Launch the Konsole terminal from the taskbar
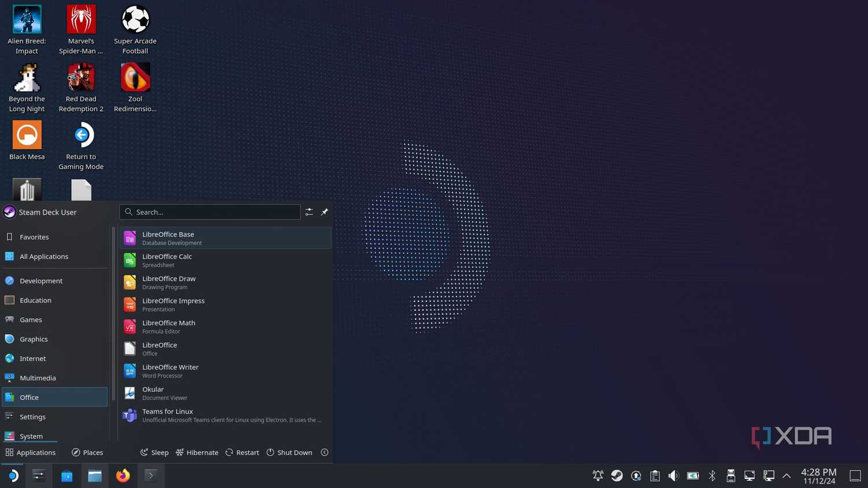This screenshot has height=488, width=868. 150,475
